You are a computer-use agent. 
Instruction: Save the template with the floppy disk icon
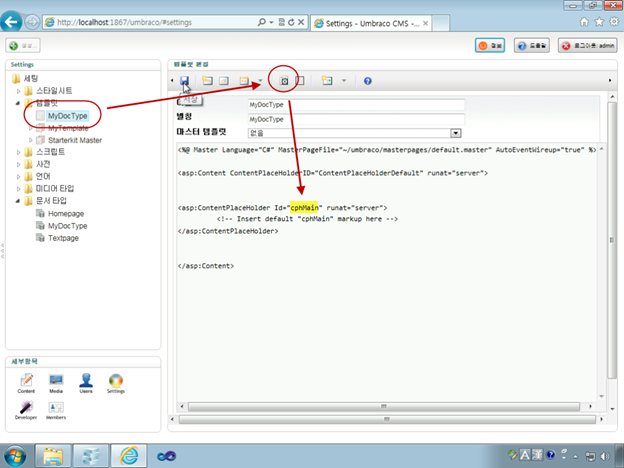click(x=185, y=80)
